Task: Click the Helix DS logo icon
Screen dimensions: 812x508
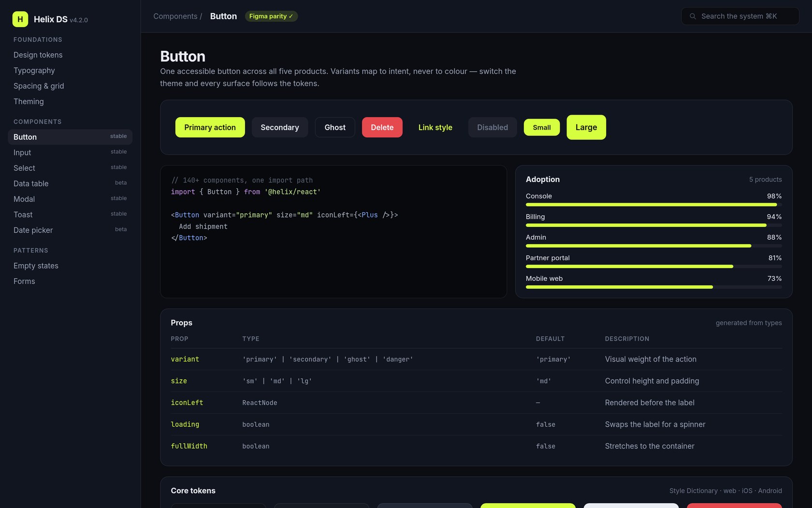Action: click(20, 19)
